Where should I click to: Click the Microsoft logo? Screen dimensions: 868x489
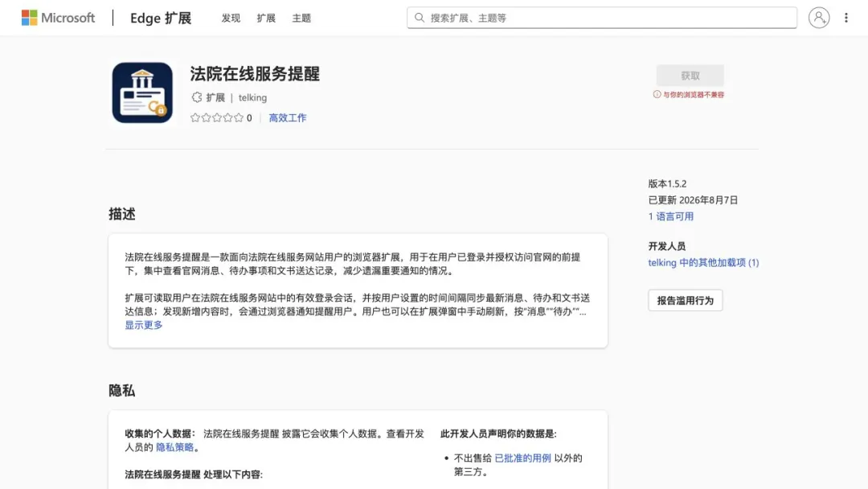point(58,18)
